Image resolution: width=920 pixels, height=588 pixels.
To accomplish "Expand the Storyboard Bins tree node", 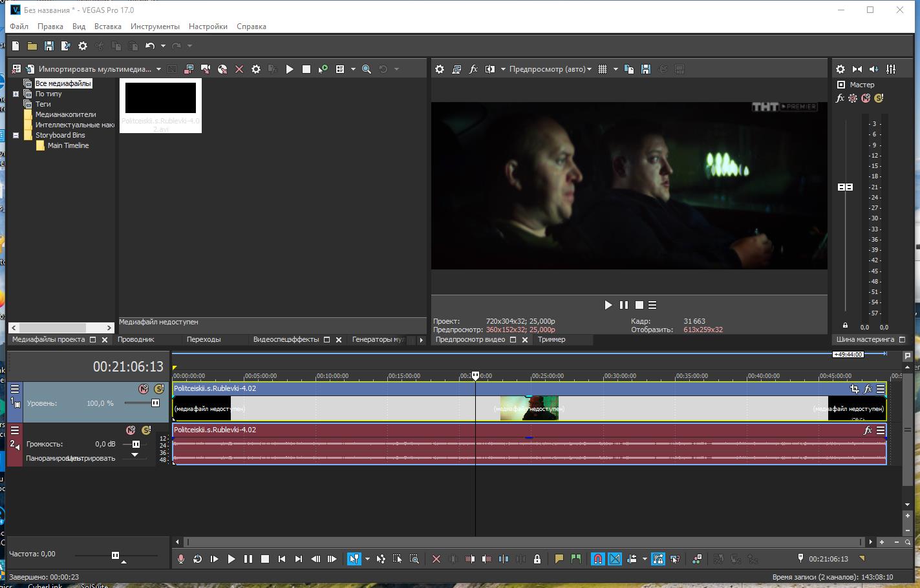I will [x=15, y=135].
